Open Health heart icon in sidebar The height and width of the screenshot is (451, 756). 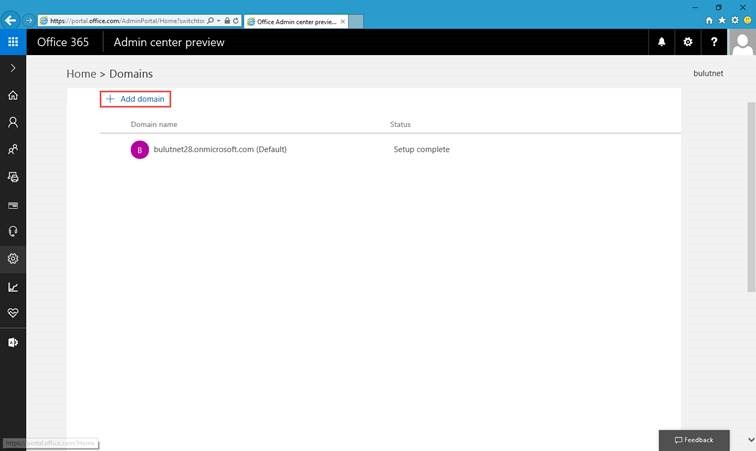pos(13,313)
